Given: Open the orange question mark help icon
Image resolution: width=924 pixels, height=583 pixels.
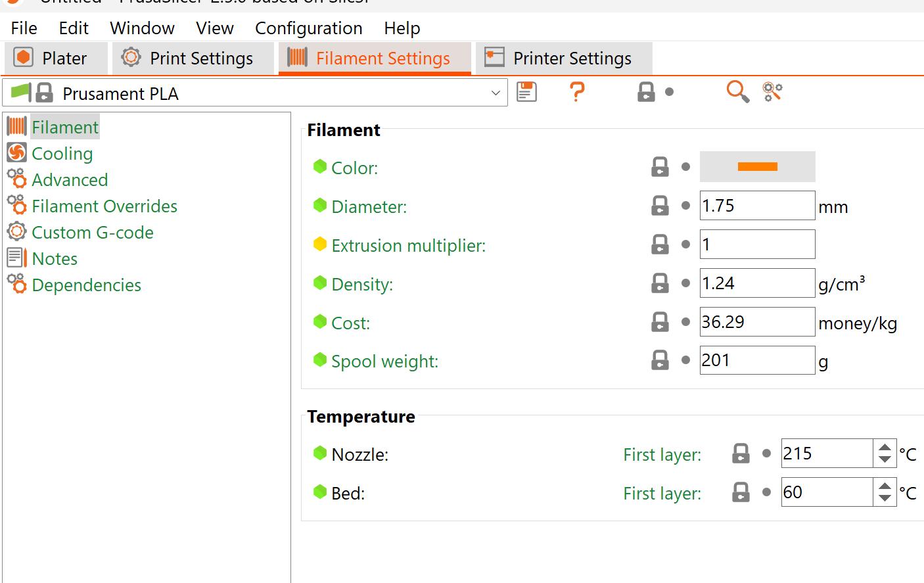Looking at the screenshot, I should tap(577, 92).
